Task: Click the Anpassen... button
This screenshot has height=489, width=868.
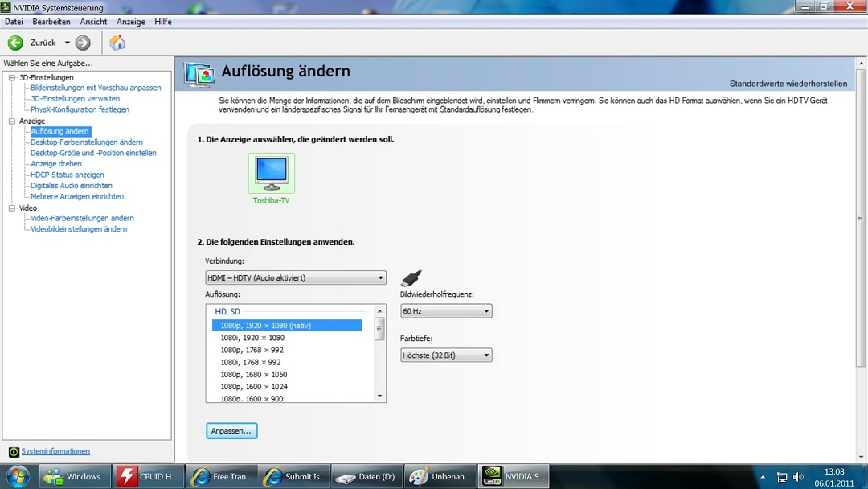Action: (x=231, y=431)
